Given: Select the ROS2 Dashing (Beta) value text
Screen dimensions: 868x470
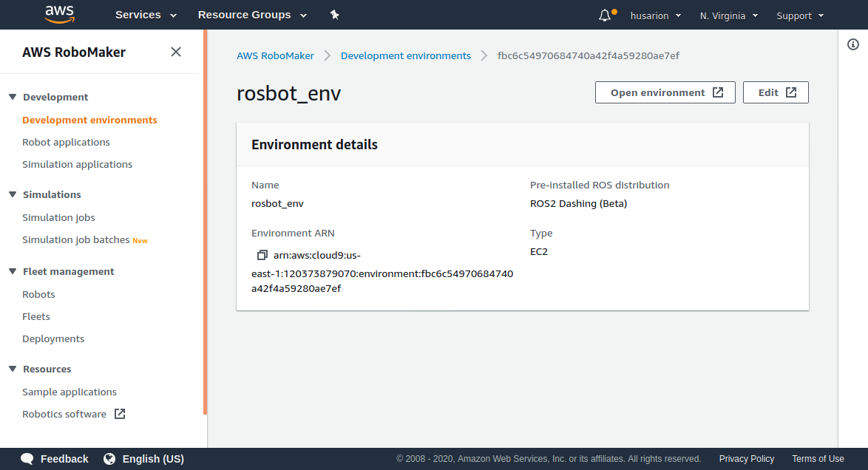Looking at the screenshot, I should coord(578,204).
